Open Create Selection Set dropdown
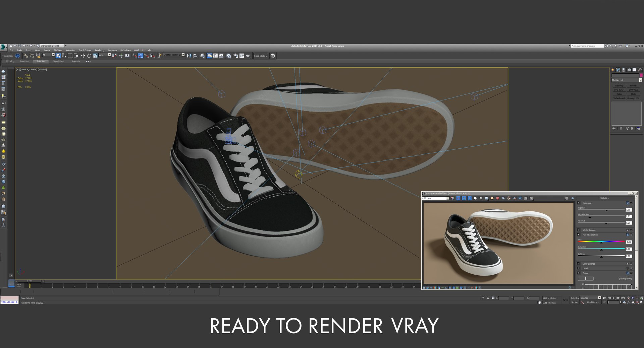 tap(174, 55)
